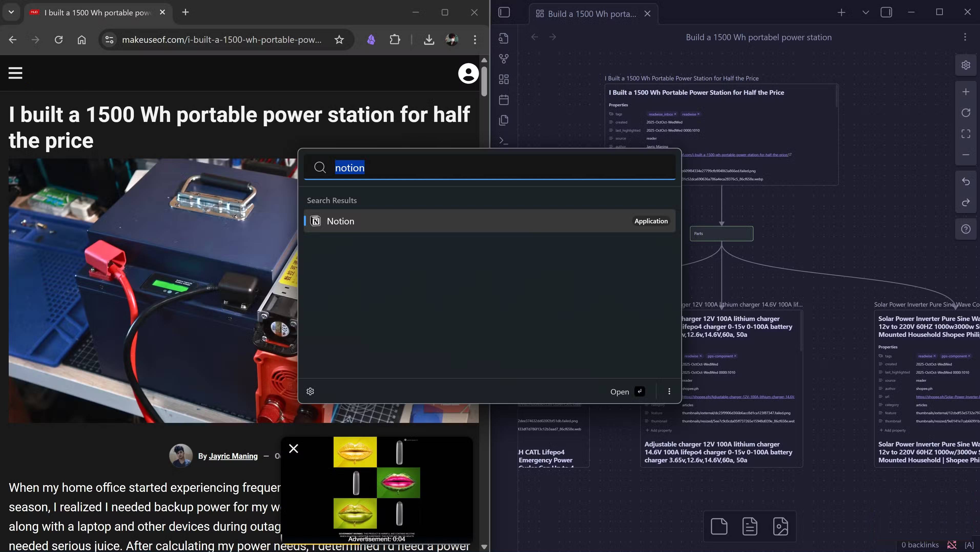This screenshot has height=552, width=980.
Task: Click the undo arrow on the canvas toolbar
Action: point(966,181)
